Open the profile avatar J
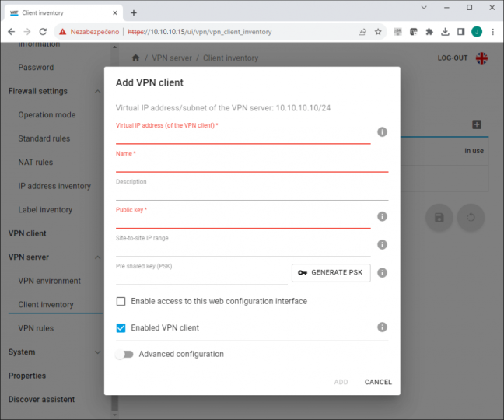 click(477, 31)
